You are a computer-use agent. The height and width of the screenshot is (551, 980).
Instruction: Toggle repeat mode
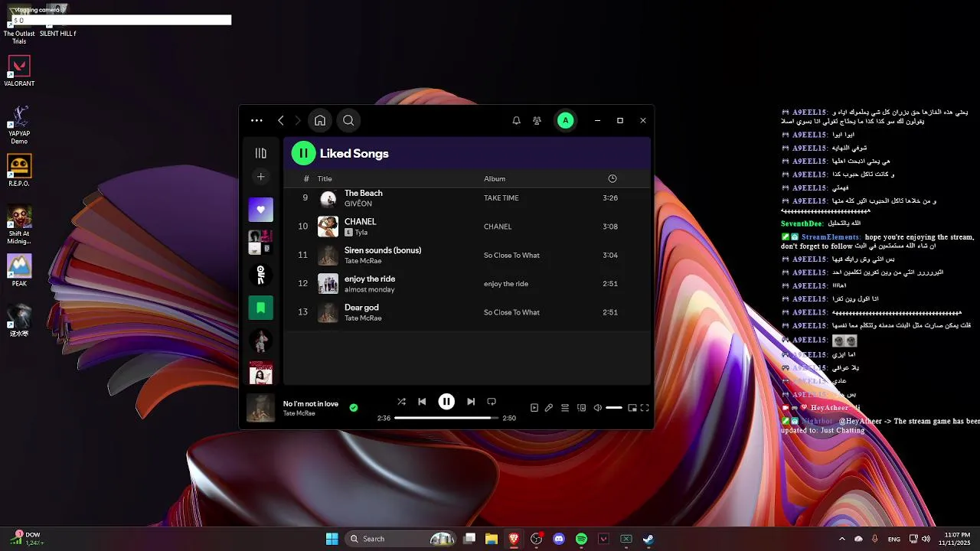pos(492,401)
